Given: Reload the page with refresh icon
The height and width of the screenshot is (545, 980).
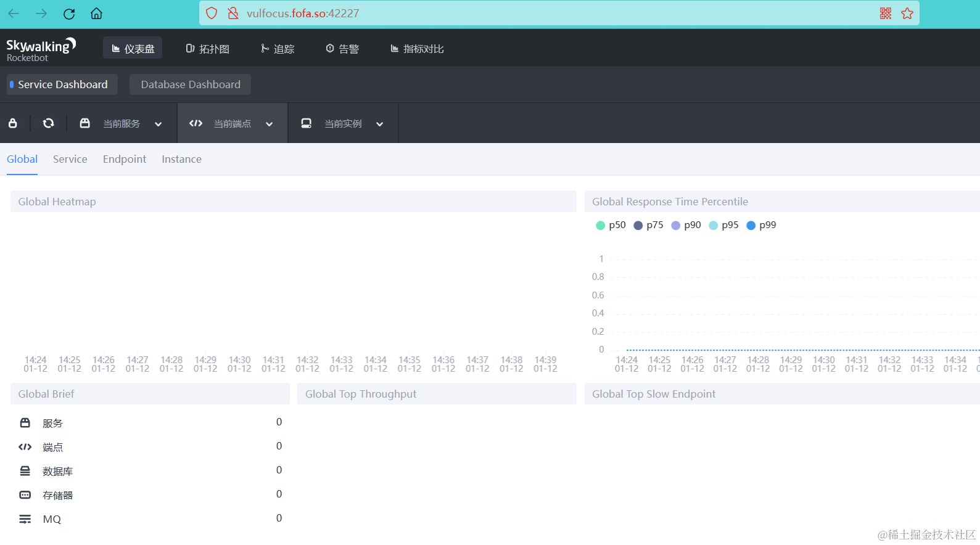Looking at the screenshot, I should pyautogui.click(x=69, y=14).
